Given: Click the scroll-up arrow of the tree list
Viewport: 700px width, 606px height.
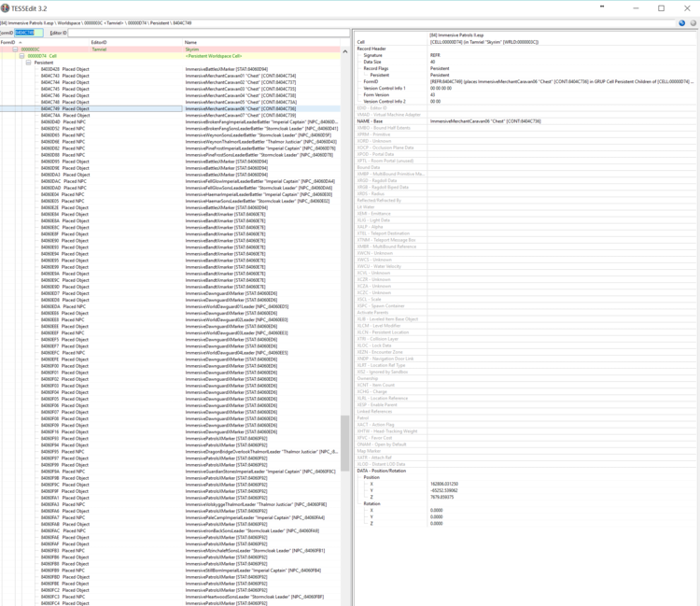Looking at the screenshot, I should [344, 51].
